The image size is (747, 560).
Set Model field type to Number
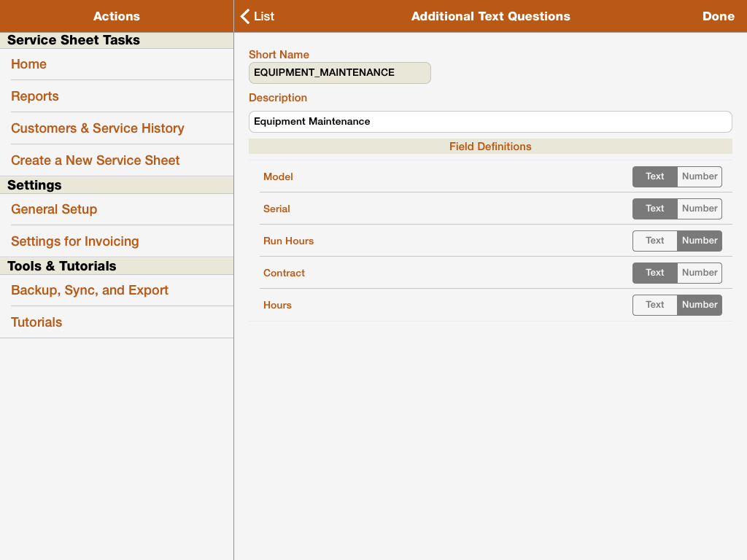[x=700, y=176]
